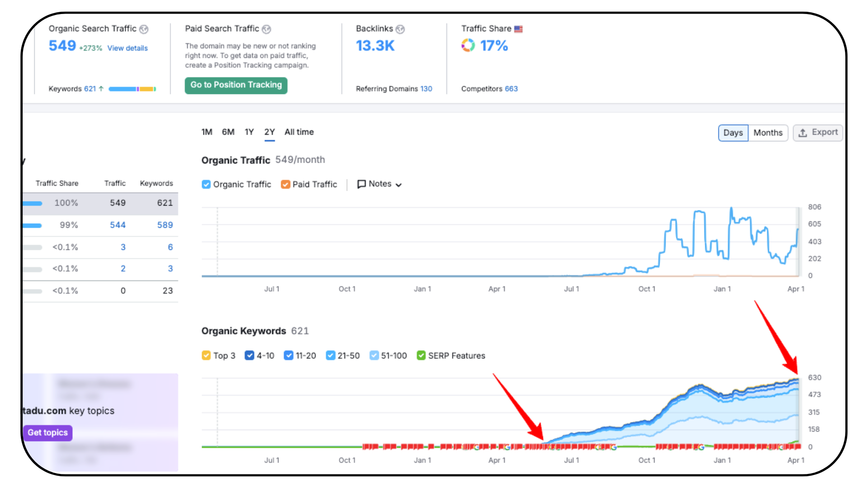Click the US flag icon by Traffic Share

pos(519,29)
